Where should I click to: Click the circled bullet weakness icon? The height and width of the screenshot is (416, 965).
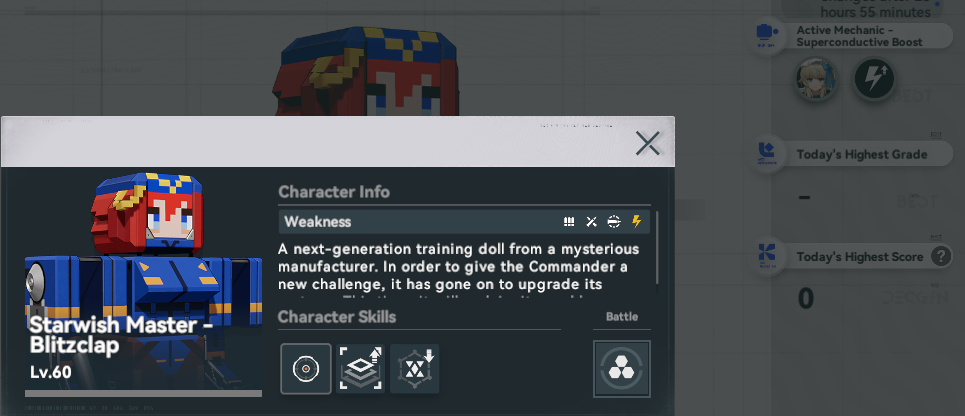point(614,222)
